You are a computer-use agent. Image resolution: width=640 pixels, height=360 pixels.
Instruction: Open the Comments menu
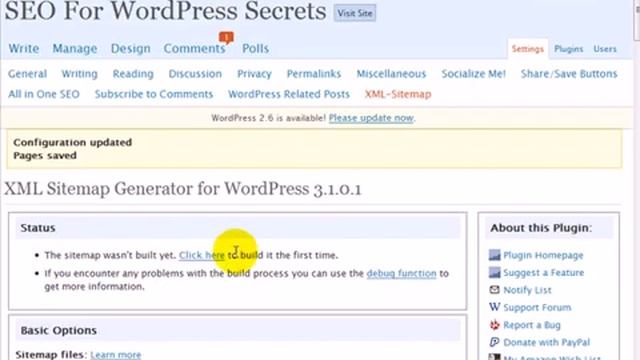coord(194,48)
